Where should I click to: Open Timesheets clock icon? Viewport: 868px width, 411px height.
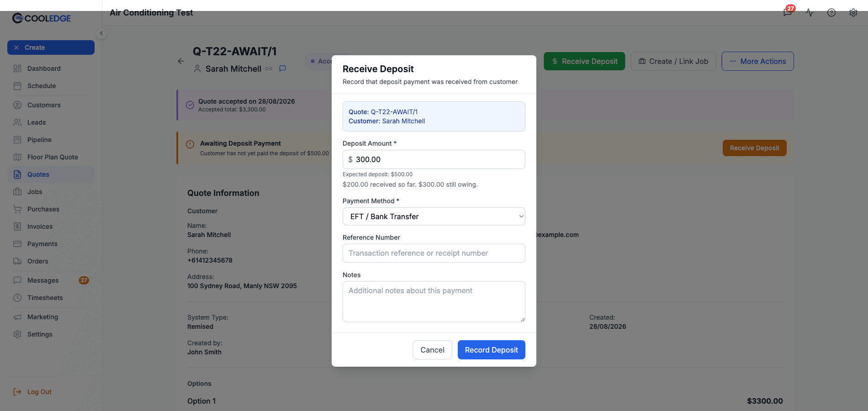click(17, 298)
